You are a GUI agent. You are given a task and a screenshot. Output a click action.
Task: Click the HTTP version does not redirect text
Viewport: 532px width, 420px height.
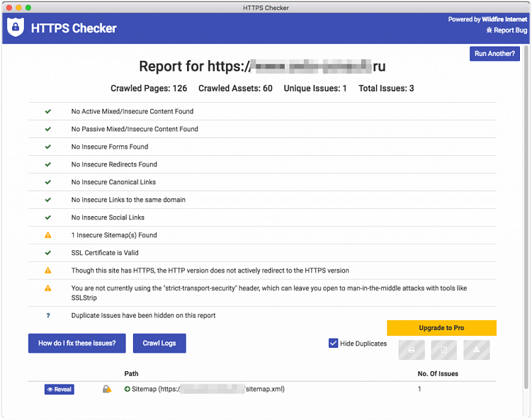click(210, 271)
